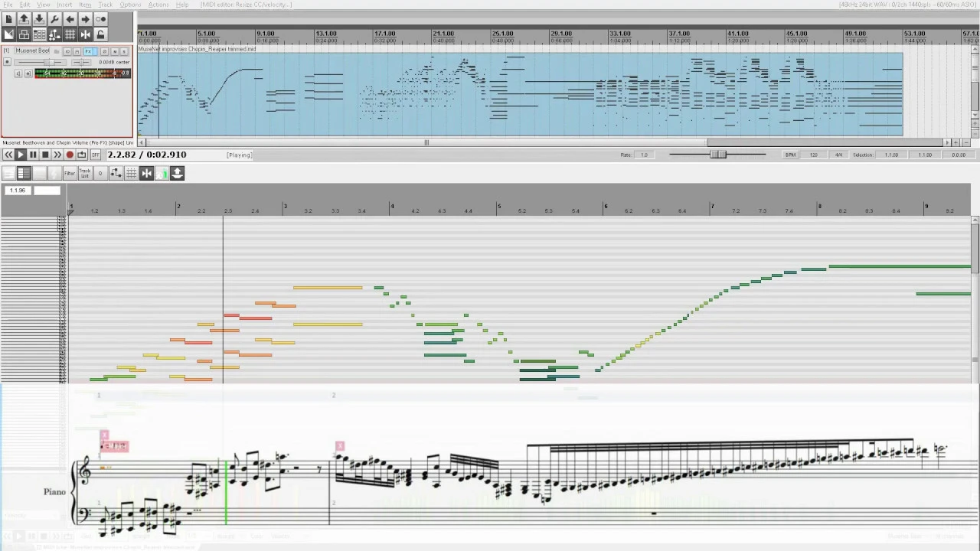This screenshot has height=551, width=980.
Task: Click the Save Project download-arrow icon
Action: 39,18
